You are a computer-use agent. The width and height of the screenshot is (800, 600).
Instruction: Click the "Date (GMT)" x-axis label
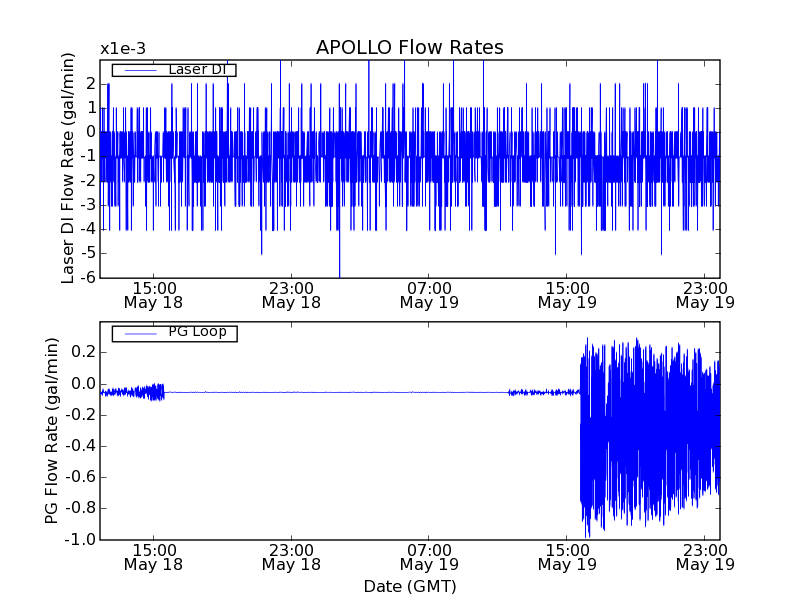(x=409, y=586)
